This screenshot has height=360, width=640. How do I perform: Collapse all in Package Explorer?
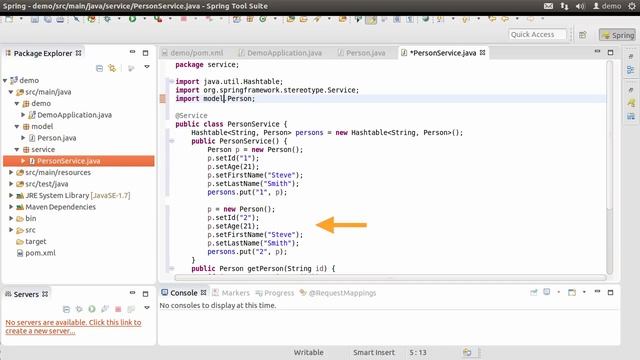pos(99,68)
